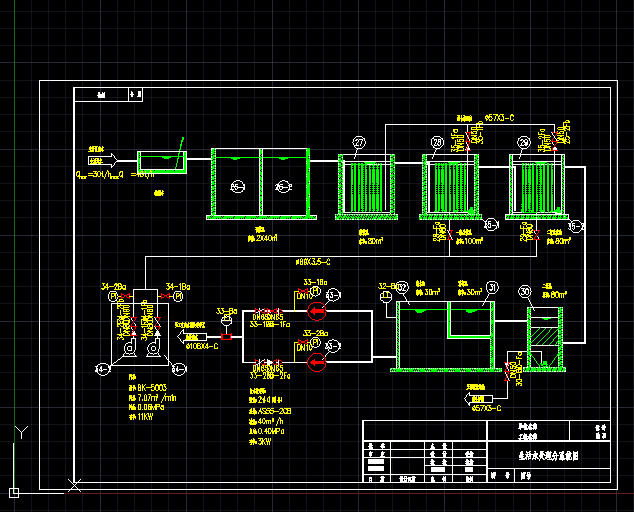Select equipment tag bubble 32
634x512 pixels.
coord(402,288)
